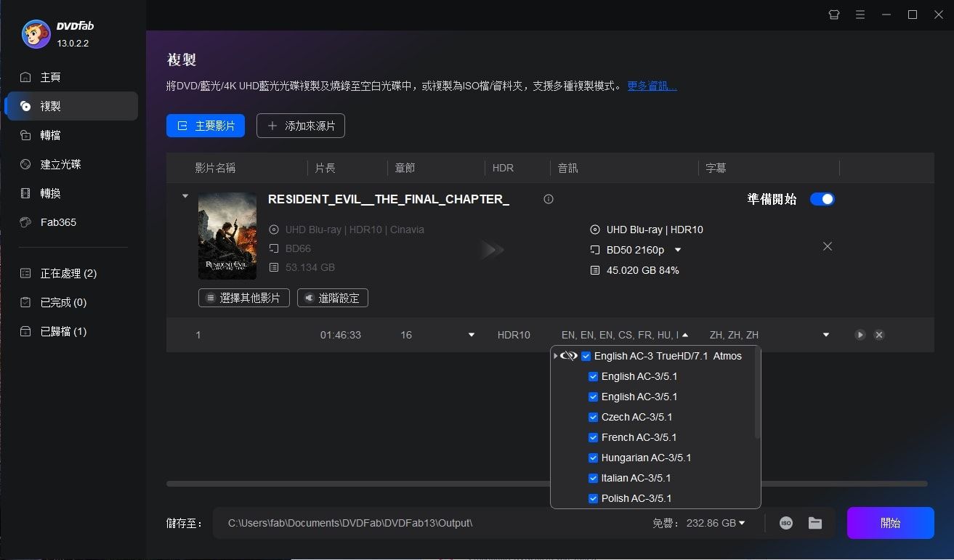Click the info icon beside the movie title
This screenshot has height=560, width=954.
[x=549, y=199]
